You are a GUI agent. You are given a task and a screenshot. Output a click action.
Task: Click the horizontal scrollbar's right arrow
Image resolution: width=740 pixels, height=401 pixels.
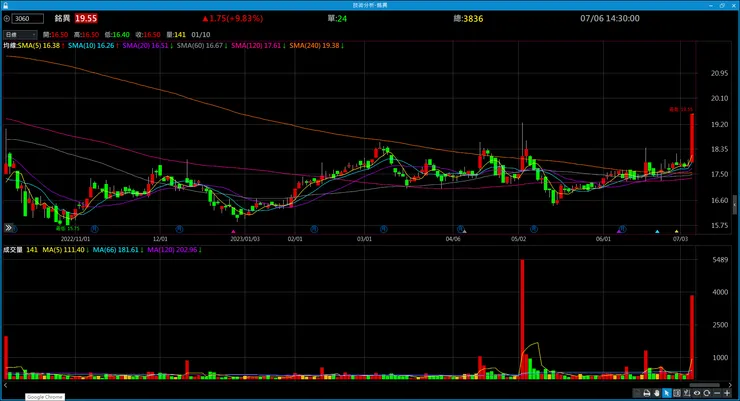[x=730, y=385]
